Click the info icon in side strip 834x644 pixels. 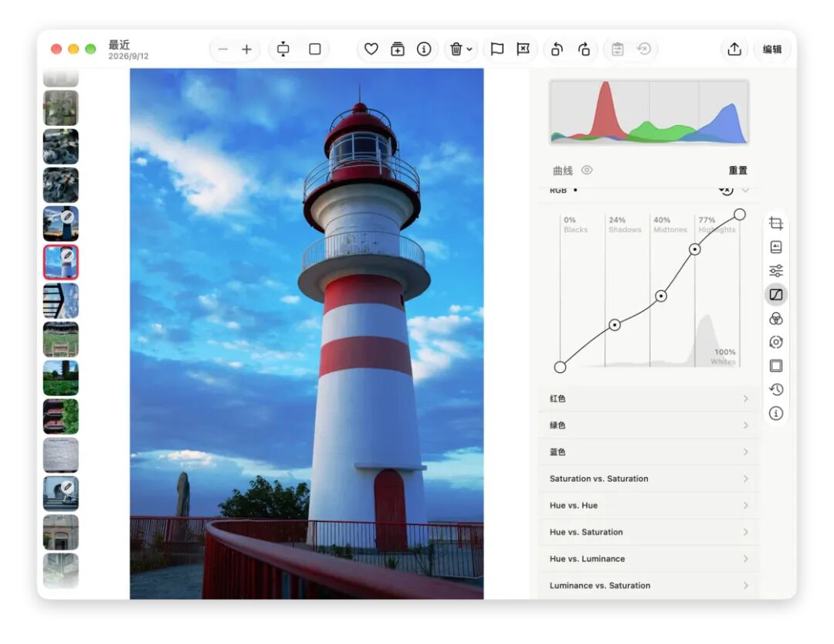point(776,413)
